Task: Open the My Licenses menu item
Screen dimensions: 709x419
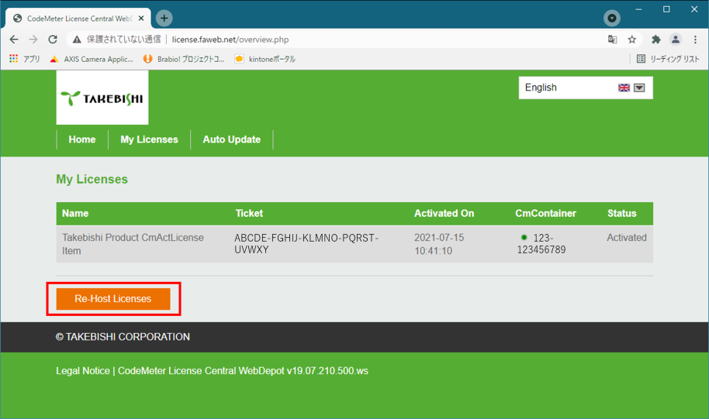Action: click(x=149, y=139)
